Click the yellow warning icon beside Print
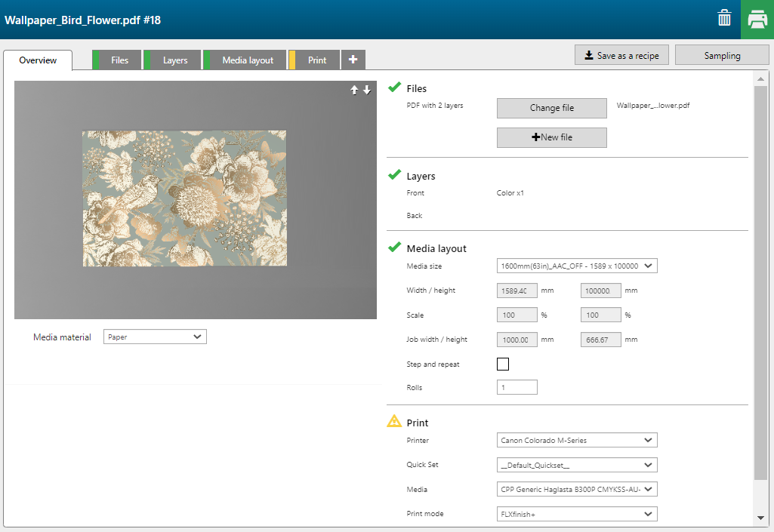 pyautogui.click(x=394, y=422)
